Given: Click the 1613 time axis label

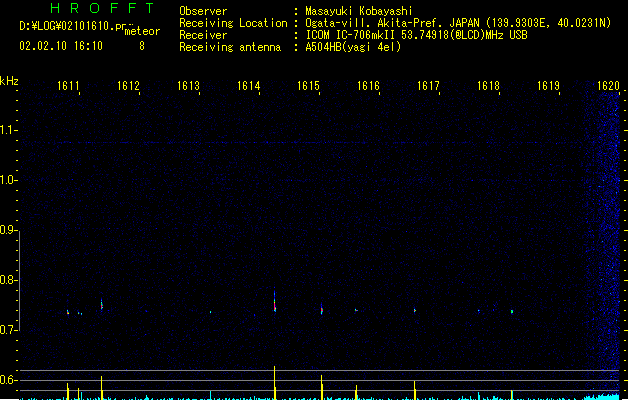Looking at the screenshot, I should pos(188,86).
